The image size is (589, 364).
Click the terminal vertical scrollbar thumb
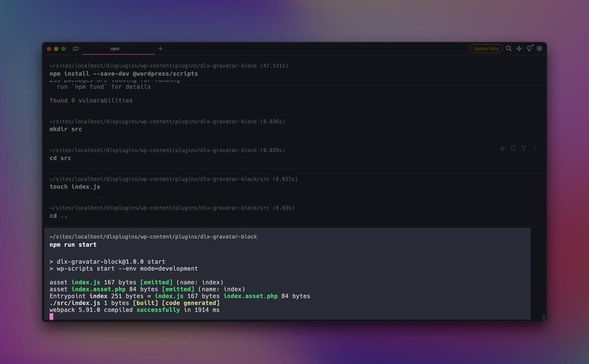click(543, 317)
